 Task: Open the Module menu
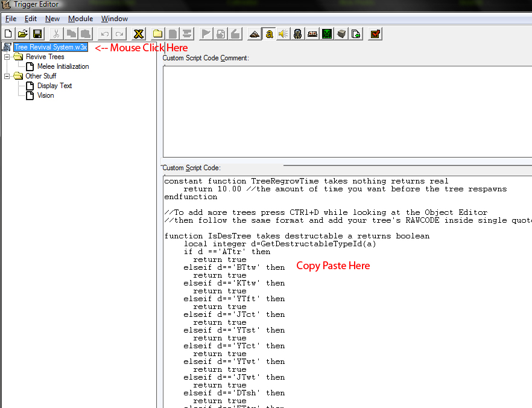(80, 19)
